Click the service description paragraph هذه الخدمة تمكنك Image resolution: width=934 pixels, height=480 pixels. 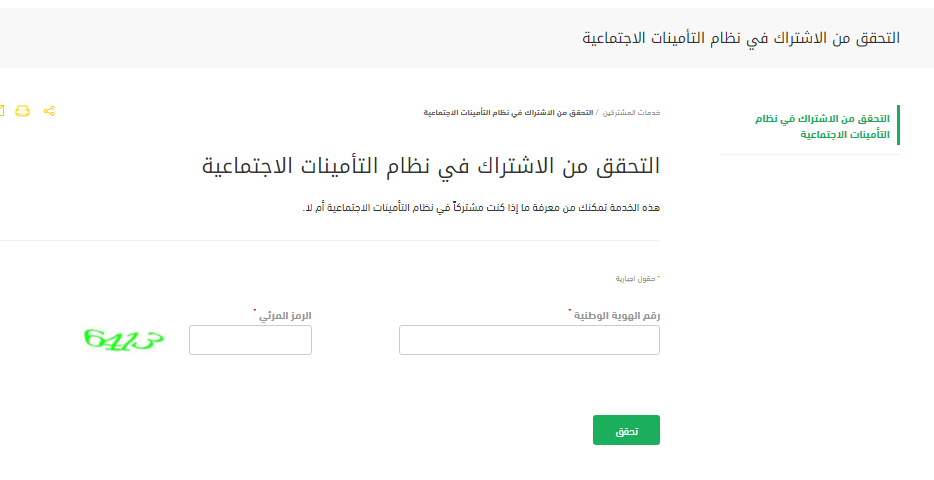[x=481, y=208]
